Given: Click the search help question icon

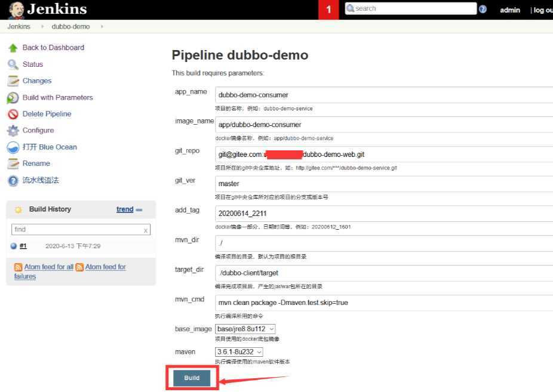Looking at the screenshot, I should click(483, 9).
